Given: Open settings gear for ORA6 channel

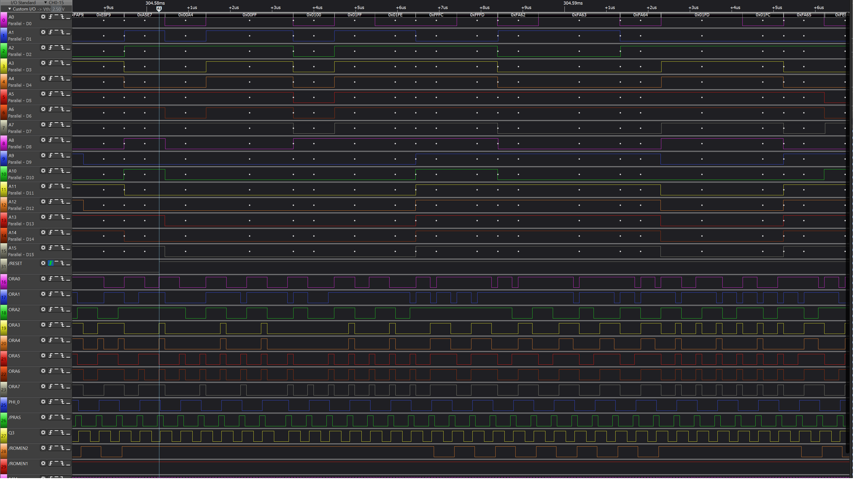Looking at the screenshot, I should (x=43, y=371).
